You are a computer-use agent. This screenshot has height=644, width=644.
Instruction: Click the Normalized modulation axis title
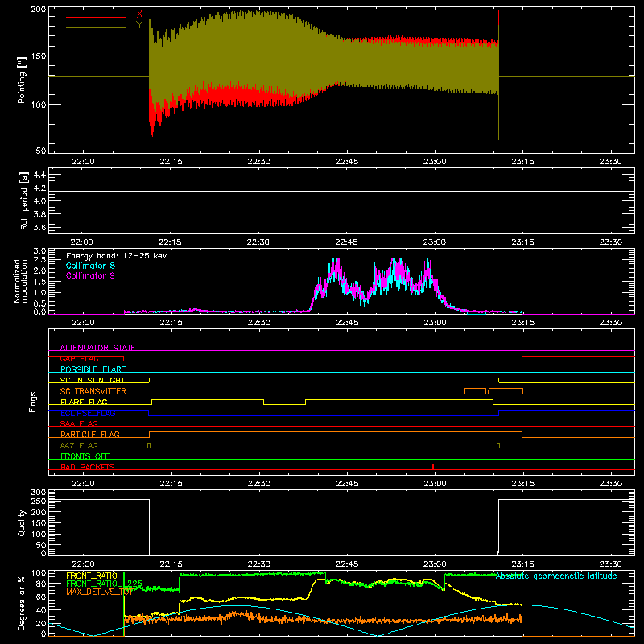tap(20, 281)
